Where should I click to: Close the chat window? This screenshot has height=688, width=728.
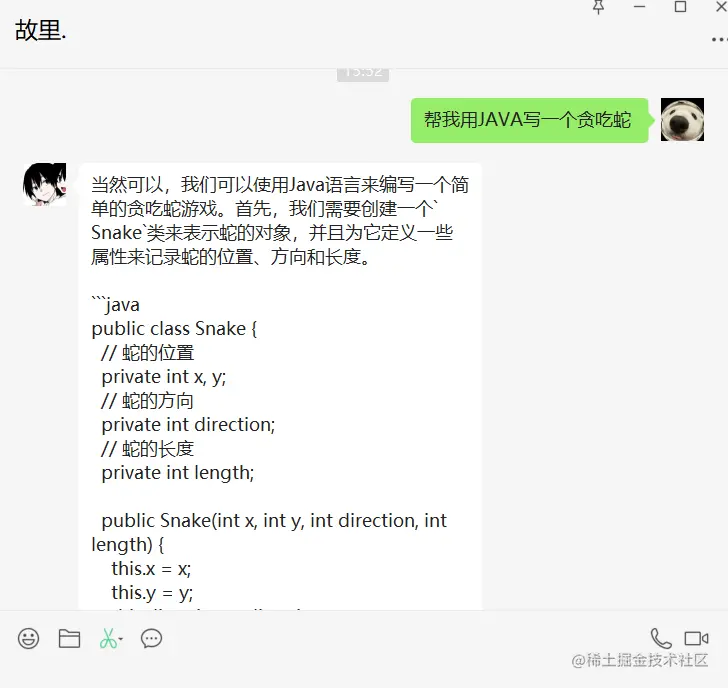[721, 6]
